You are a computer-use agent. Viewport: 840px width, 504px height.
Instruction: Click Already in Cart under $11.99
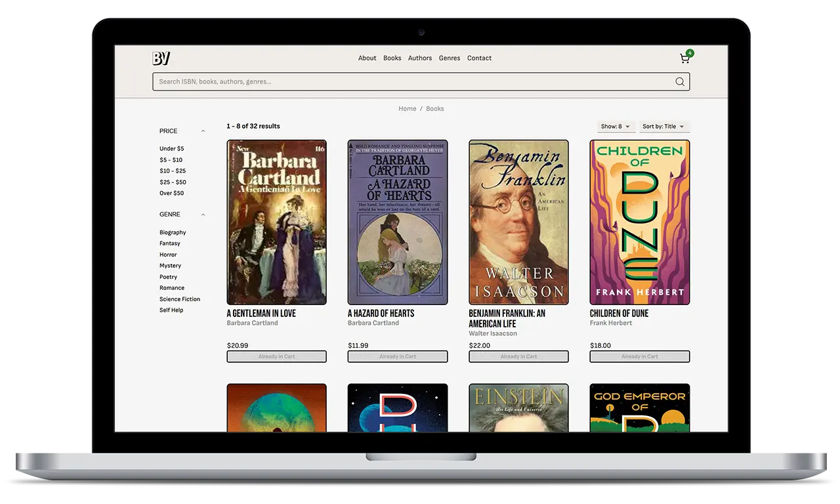(398, 357)
